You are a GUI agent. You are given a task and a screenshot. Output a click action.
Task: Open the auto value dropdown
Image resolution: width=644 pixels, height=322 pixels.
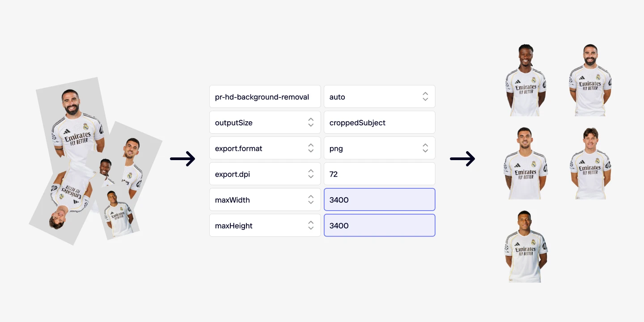click(x=425, y=97)
